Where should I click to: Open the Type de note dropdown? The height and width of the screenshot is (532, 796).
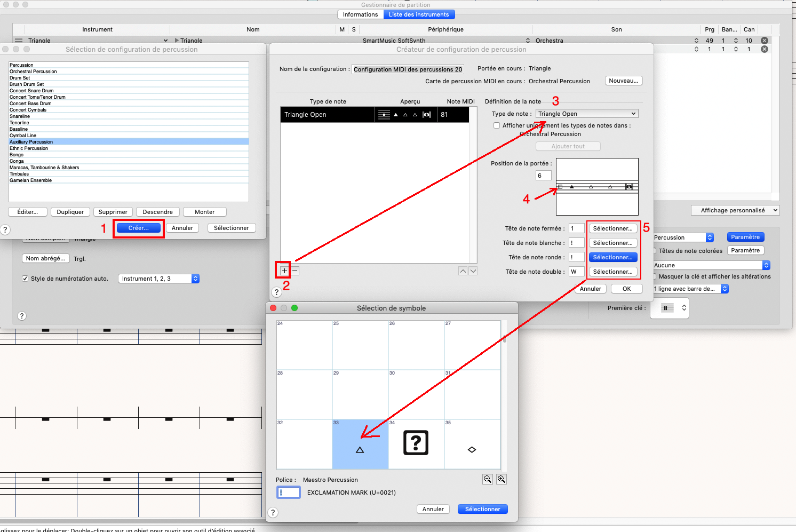pyautogui.click(x=587, y=114)
